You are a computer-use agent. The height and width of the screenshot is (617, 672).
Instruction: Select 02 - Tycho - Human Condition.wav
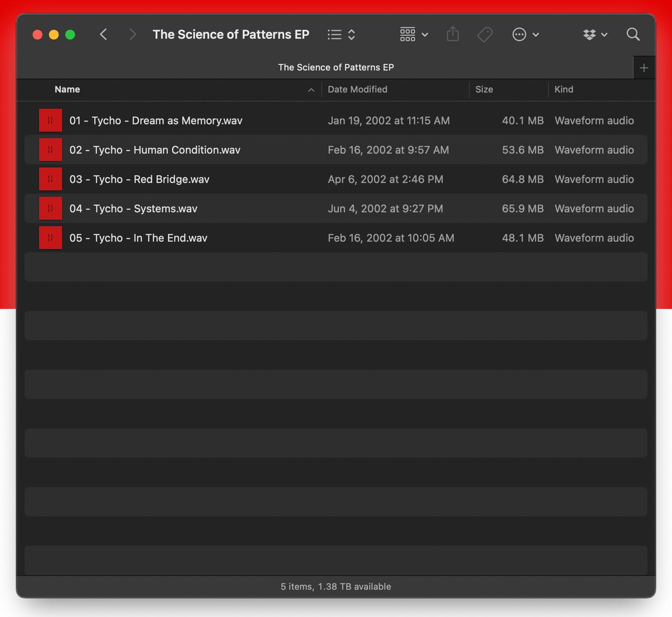155,150
